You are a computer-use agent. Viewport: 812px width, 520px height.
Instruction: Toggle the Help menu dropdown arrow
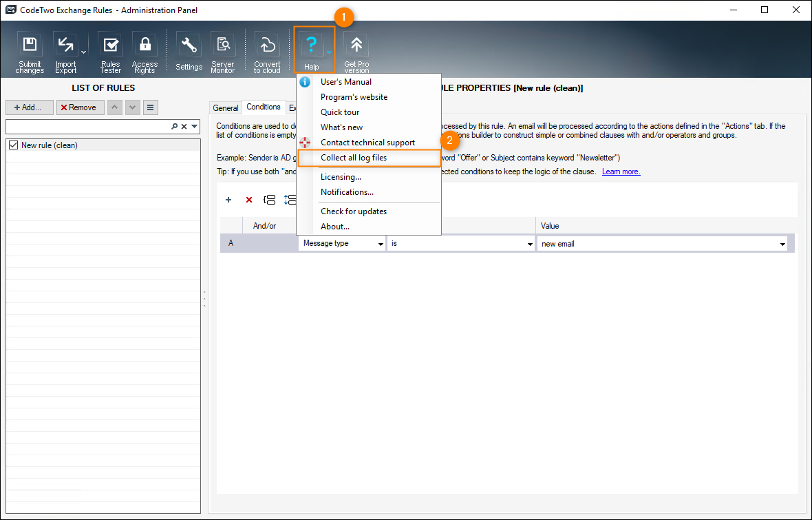[329, 52]
